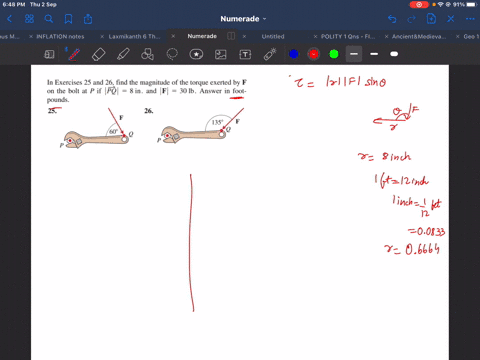Open the more options ellipsis
Viewport: 480px width, 360px height.
pyautogui.click(x=470, y=19)
